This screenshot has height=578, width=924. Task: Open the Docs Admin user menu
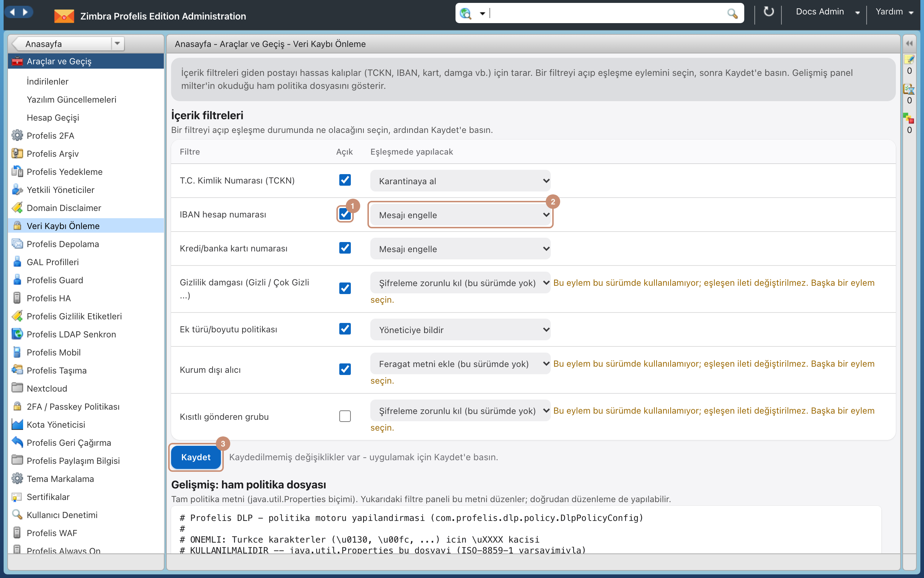tap(827, 12)
